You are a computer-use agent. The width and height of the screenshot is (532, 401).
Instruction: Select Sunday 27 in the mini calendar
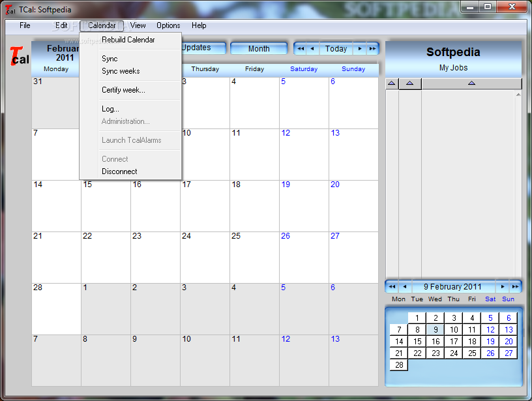click(509, 353)
